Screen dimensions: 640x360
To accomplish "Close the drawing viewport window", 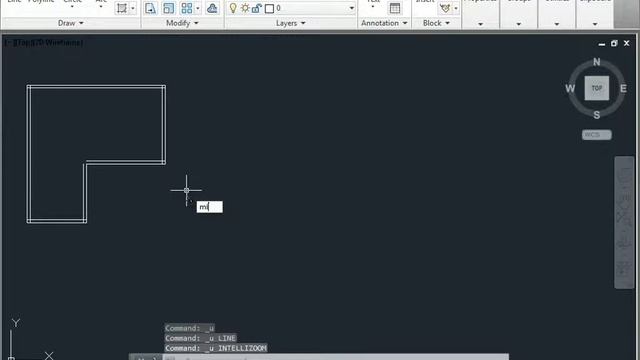I will click(x=627, y=43).
